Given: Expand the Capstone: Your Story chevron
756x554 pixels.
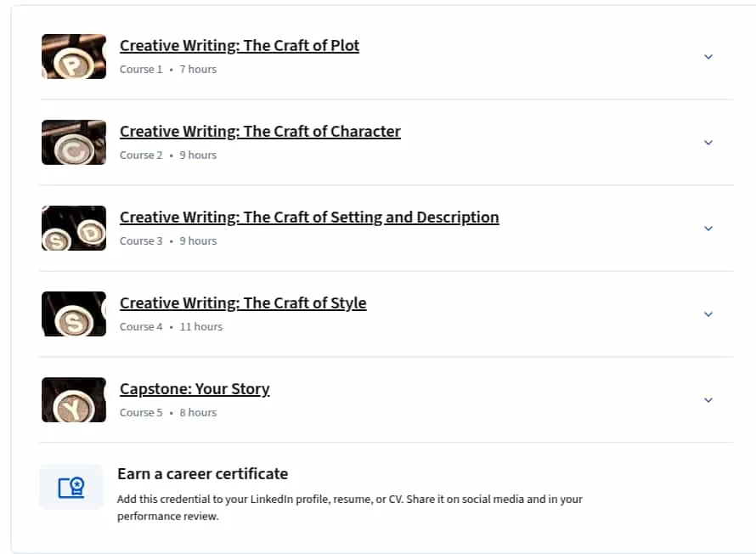Looking at the screenshot, I should click(708, 400).
